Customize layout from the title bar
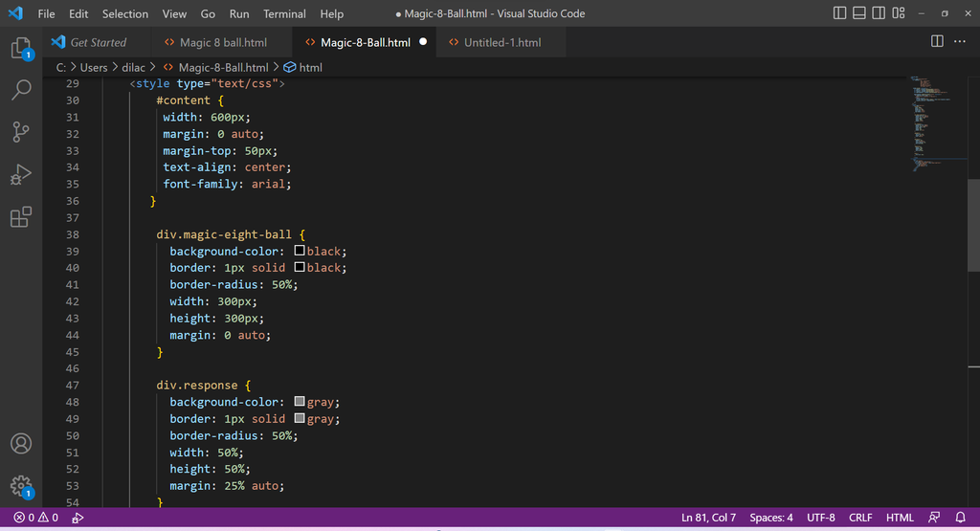980x531 pixels. (x=898, y=13)
